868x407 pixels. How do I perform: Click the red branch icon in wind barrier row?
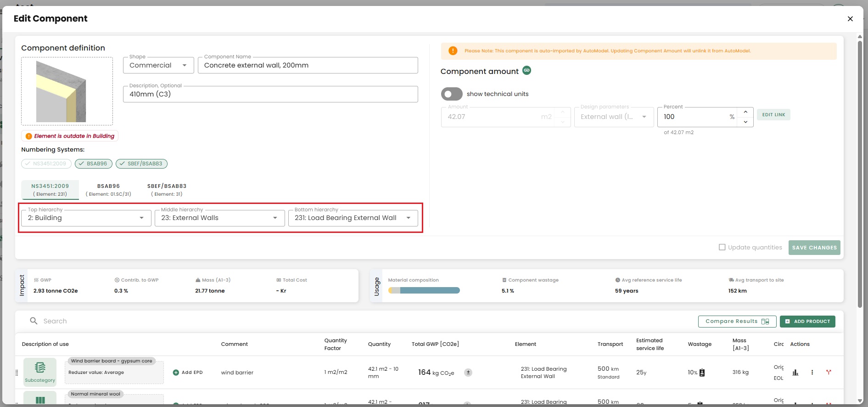pos(829,372)
